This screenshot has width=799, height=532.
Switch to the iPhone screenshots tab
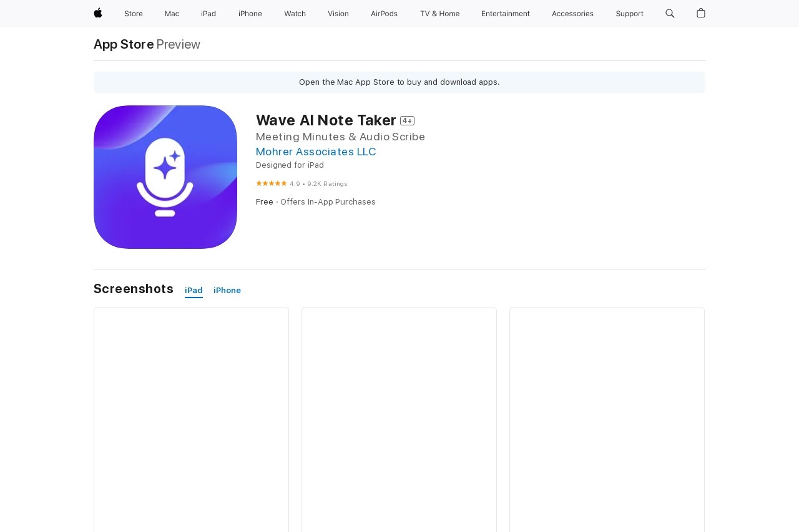click(x=227, y=291)
